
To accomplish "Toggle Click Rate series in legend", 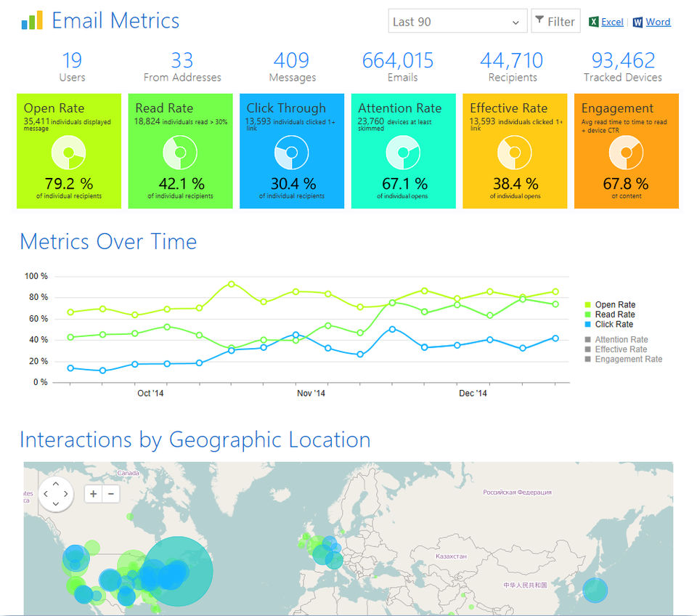I will [608, 324].
